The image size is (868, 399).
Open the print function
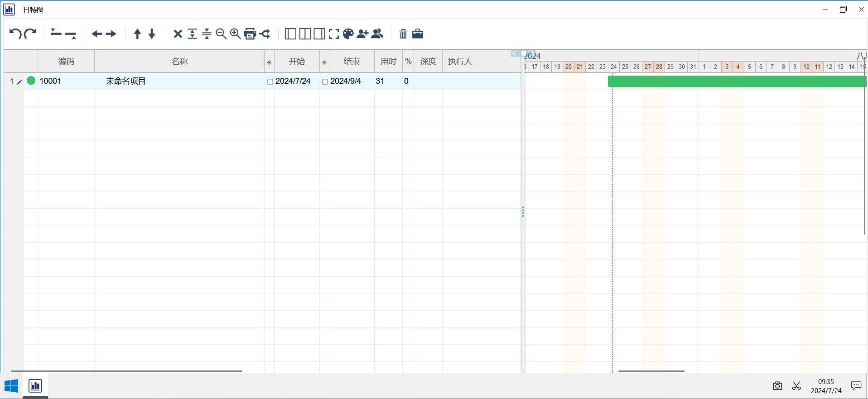point(250,34)
